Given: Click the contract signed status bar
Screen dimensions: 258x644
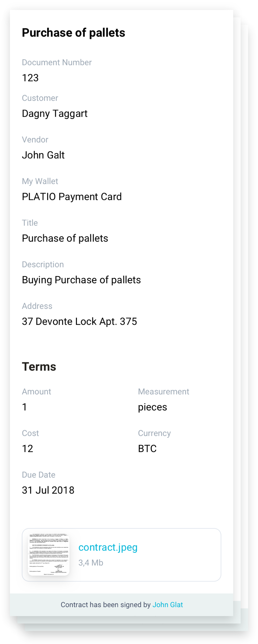Looking at the screenshot, I should click(122, 605).
